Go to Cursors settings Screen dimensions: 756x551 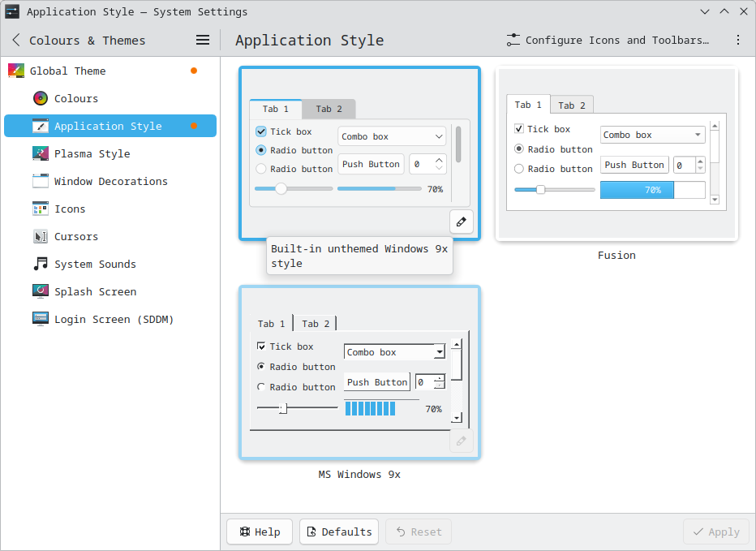[x=75, y=236]
